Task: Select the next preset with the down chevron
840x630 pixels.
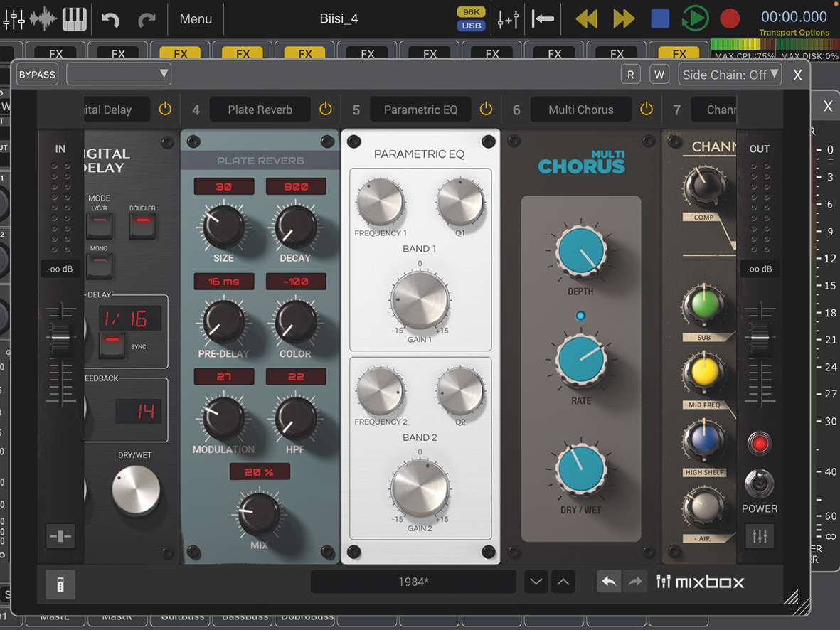Action: pyautogui.click(x=536, y=582)
